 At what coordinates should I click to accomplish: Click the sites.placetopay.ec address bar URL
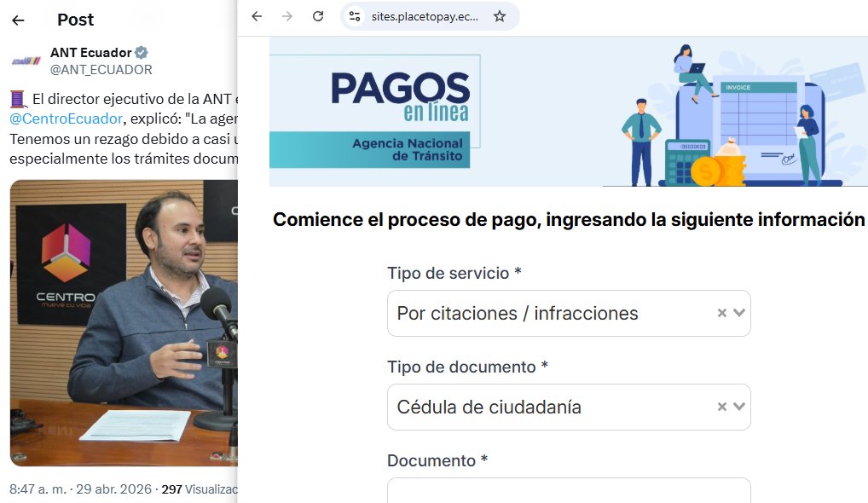425,16
